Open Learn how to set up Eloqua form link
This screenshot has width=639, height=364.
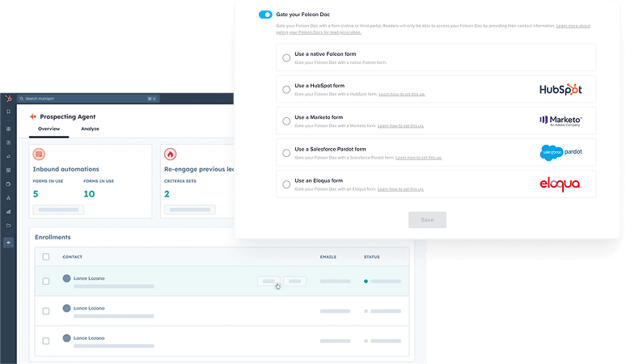point(400,189)
